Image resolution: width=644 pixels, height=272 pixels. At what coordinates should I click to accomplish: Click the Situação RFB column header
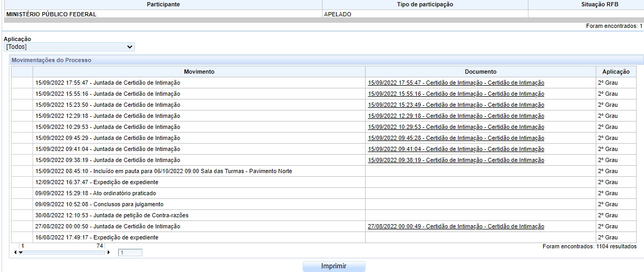coord(586,4)
